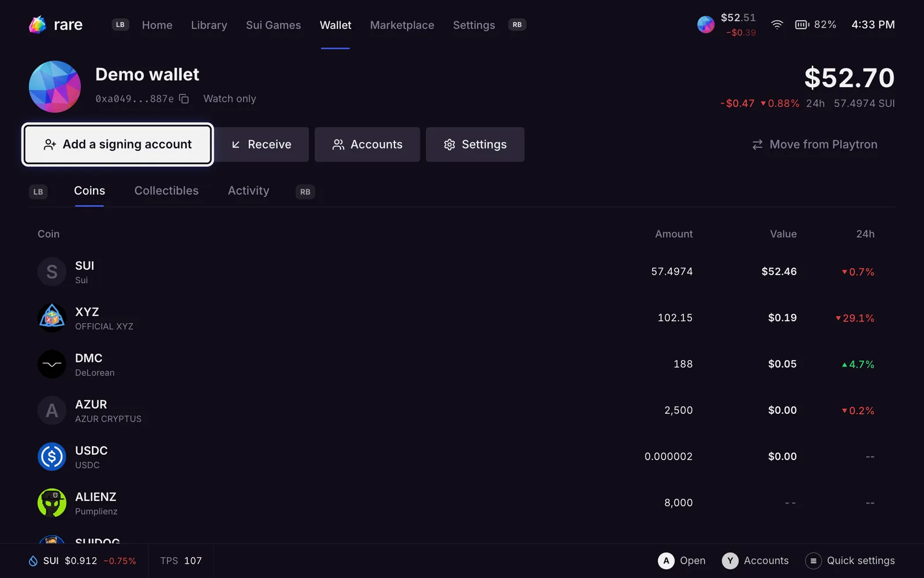Image resolution: width=924 pixels, height=578 pixels.
Task: Open the Library tab
Action: (209, 25)
